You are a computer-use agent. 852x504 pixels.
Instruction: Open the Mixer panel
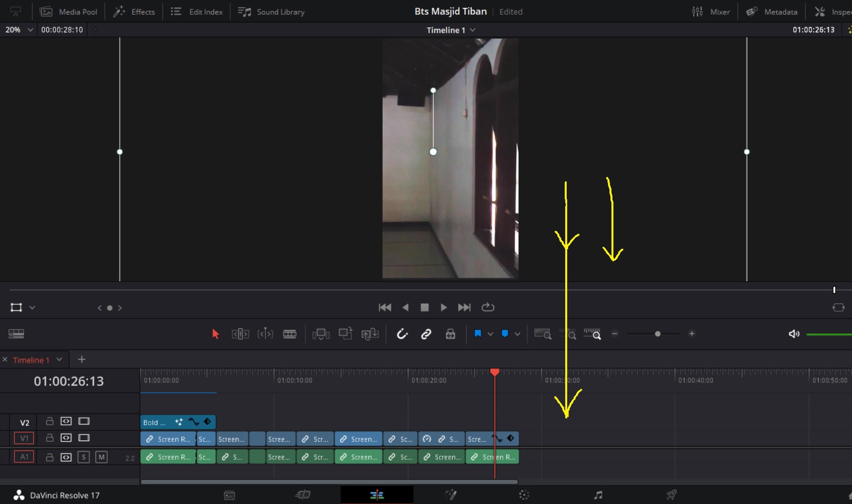coord(711,12)
